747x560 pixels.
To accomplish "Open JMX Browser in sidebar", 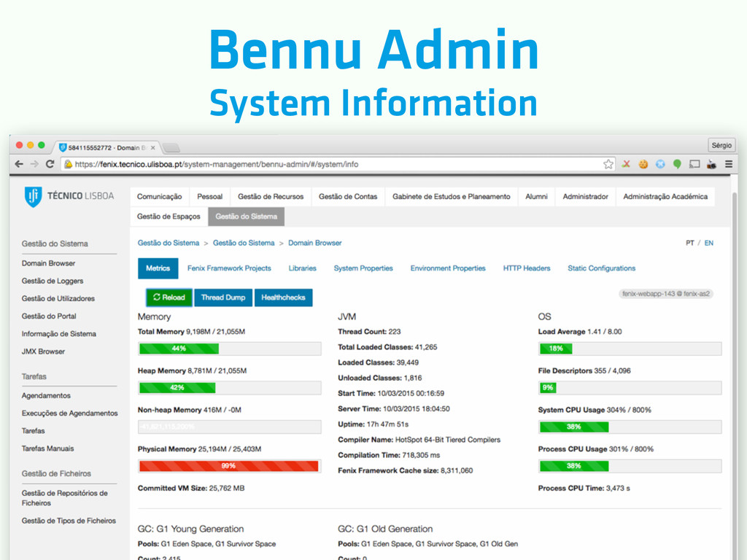I will 43,351.
